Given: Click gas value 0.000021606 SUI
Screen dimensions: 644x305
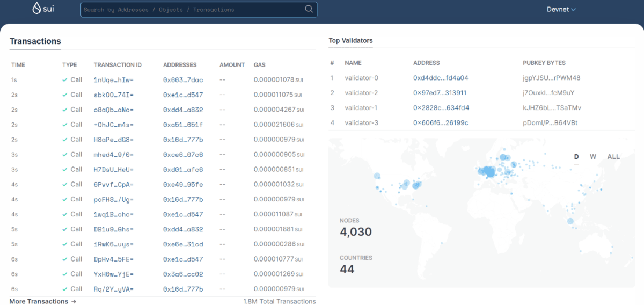Looking at the screenshot, I should click(279, 125).
